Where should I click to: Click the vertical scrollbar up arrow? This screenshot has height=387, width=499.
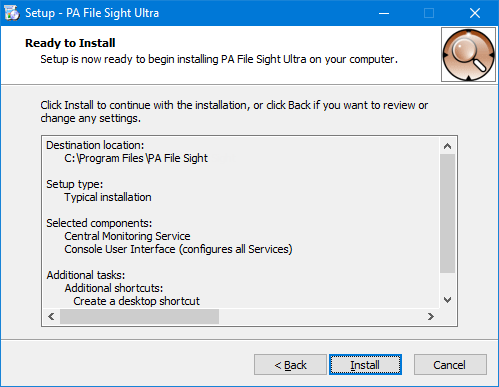[448, 146]
